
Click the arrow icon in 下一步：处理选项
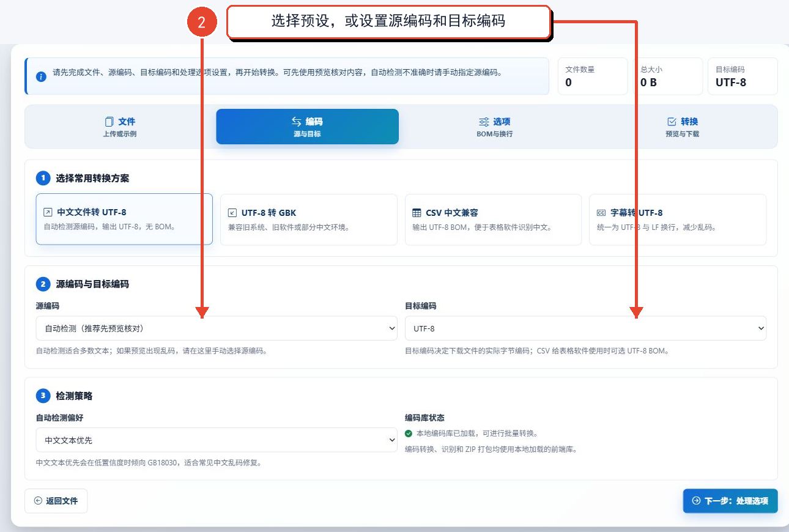[x=696, y=501]
